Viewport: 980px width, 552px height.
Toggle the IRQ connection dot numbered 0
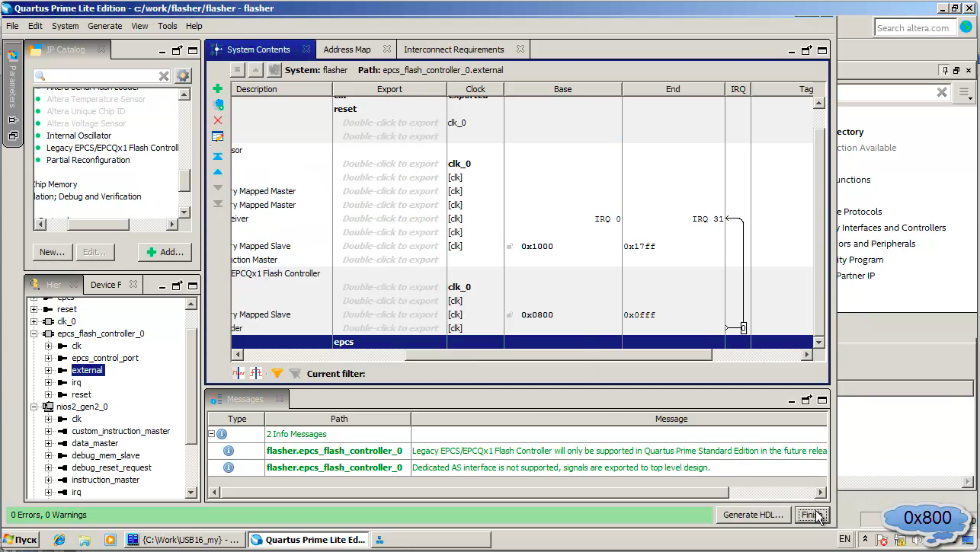(x=743, y=328)
